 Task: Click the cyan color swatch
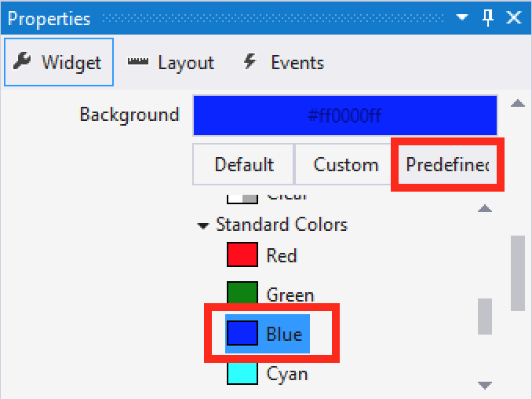point(242,373)
